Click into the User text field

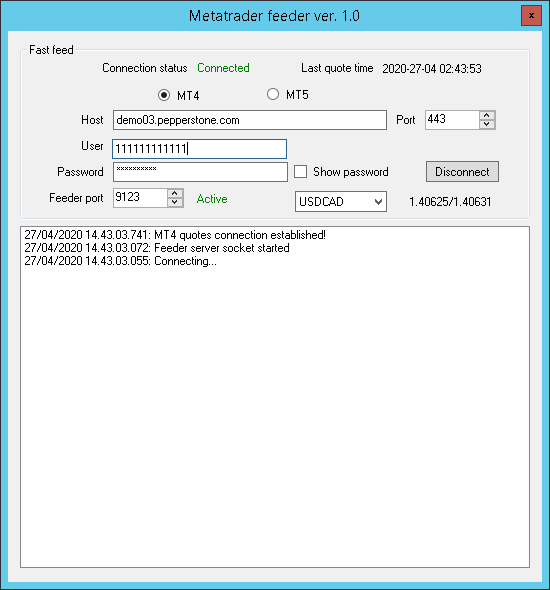pyautogui.click(x=199, y=149)
